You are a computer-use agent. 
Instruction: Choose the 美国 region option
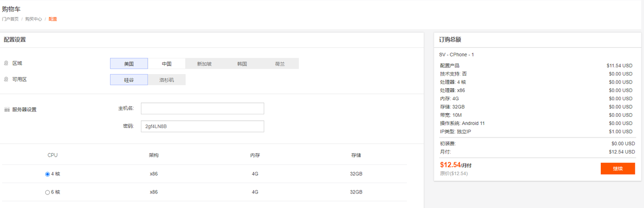tap(129, 63)
